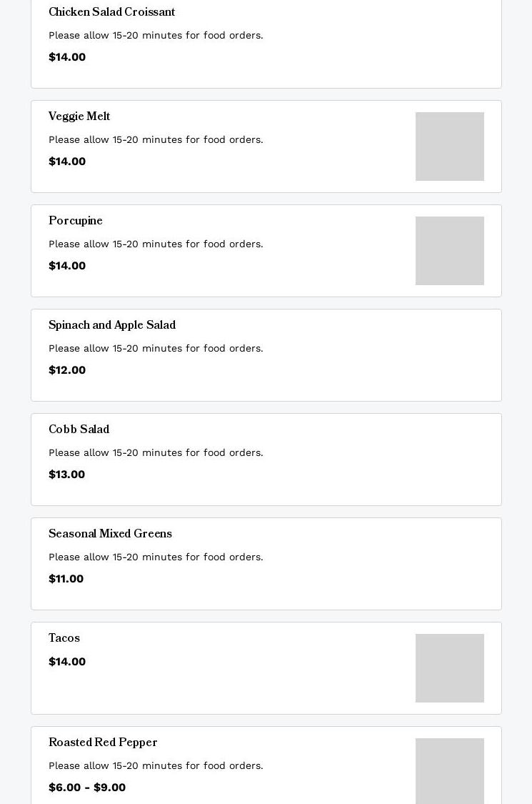Open the Porcupine photo placeholder
532x804 pixels.
450,251
